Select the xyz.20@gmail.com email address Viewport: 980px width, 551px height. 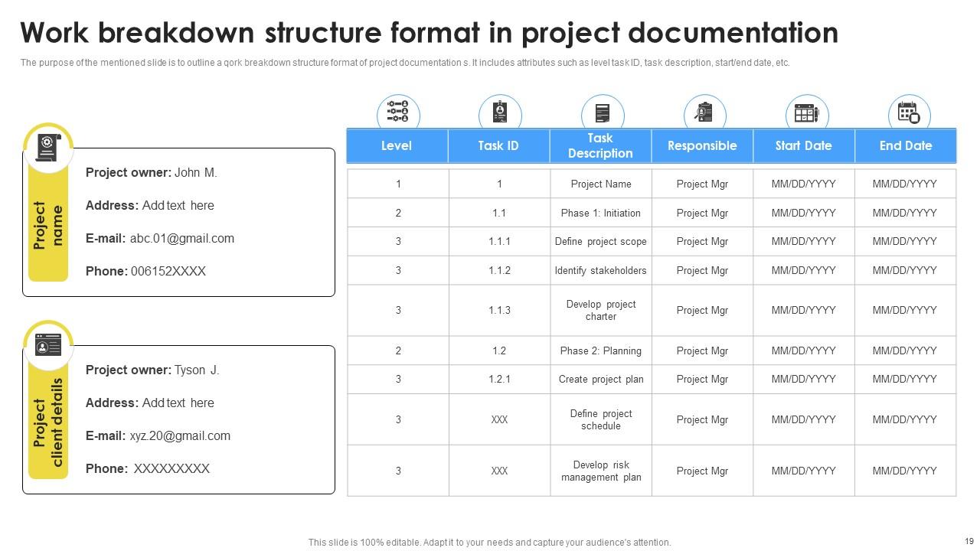point(180,435)
